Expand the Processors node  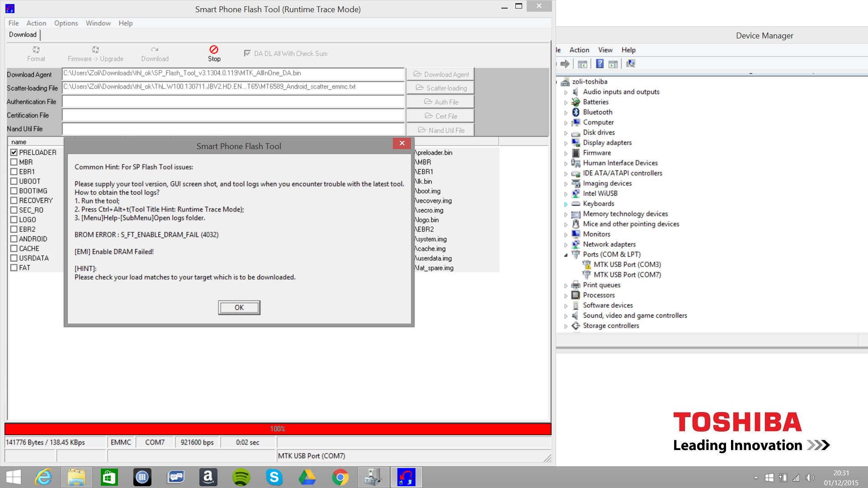[566, 296]
